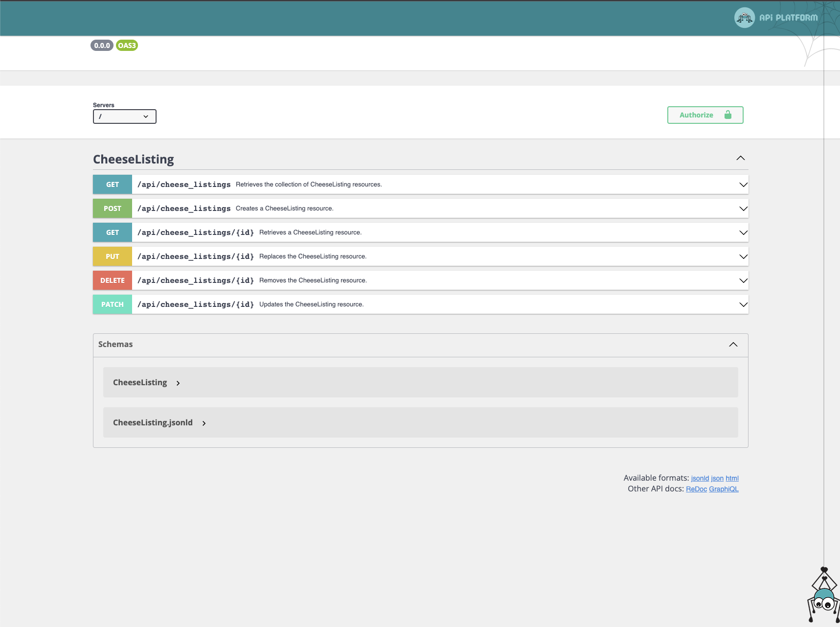The width and height of the screenshot is (840, 627).
Task: Click the 0.0.0 version badge
Action: coord(102,46)
